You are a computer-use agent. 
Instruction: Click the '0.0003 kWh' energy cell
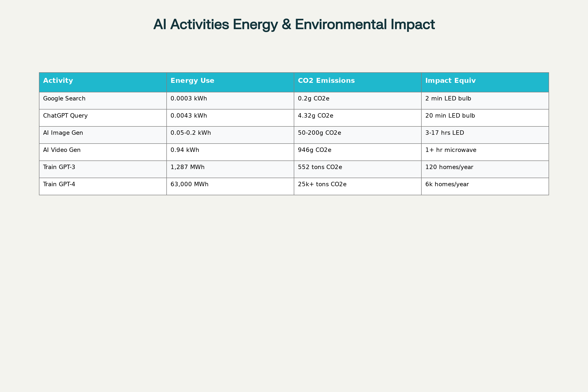click(x=188, y=99)
